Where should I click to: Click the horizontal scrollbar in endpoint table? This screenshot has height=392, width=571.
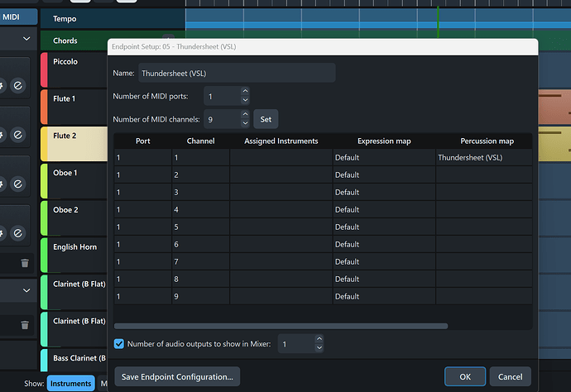281,326
